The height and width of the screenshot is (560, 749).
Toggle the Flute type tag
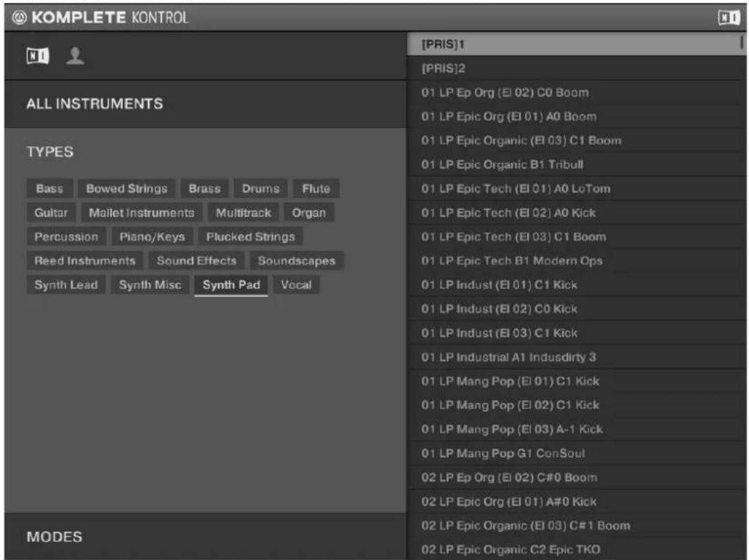click(315, 189)
